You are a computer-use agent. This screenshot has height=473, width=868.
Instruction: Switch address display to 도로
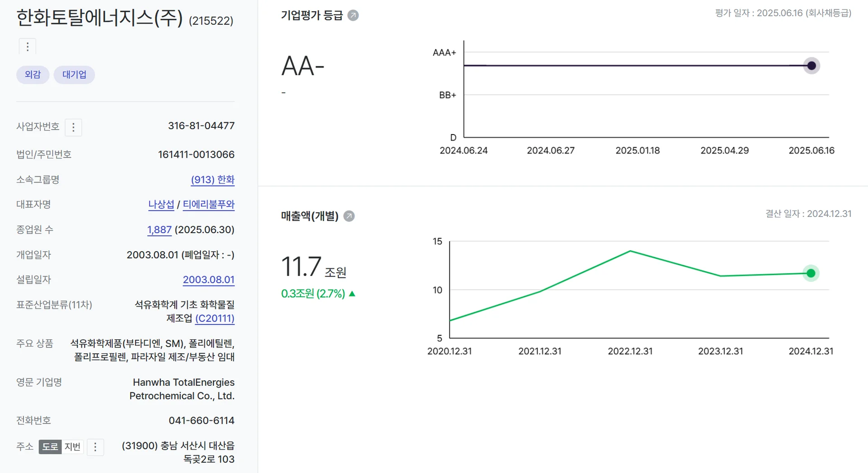point(50,447)
